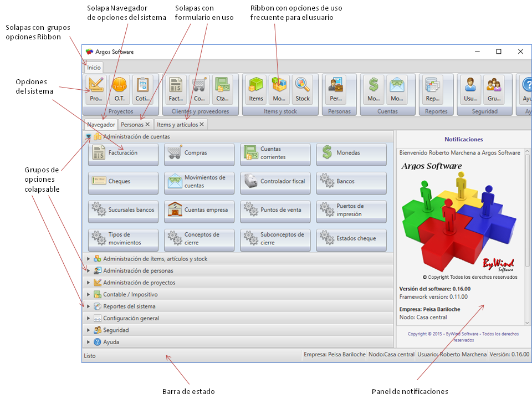The height and width of the screenshot is (399, 532).
Task: Select the Inicio ribbon tab
Action: [94, 68]
